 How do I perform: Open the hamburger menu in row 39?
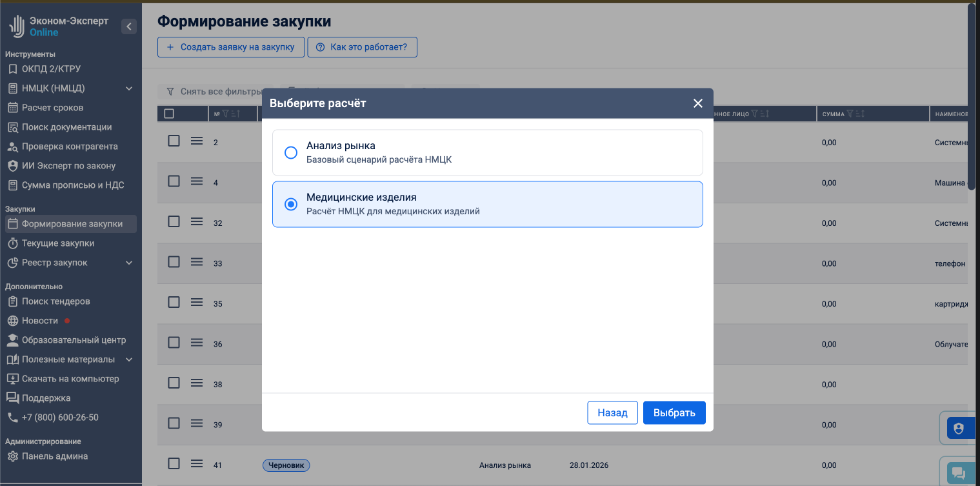click(x=197, y=423)
